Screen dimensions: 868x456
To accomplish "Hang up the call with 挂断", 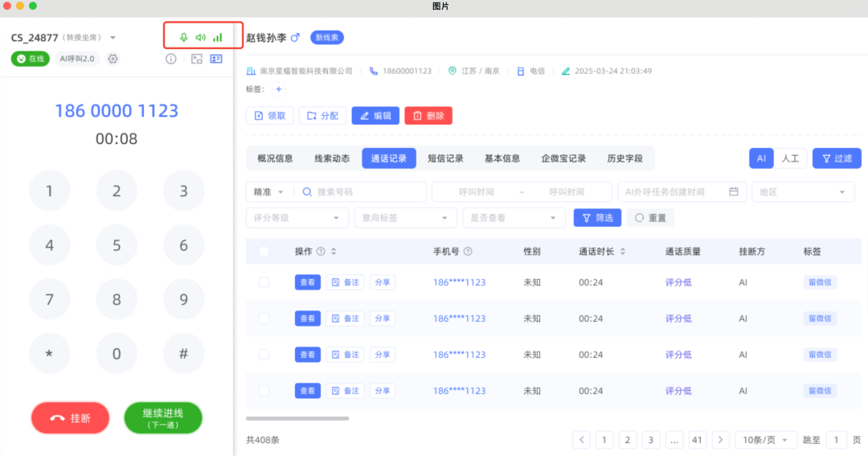I will click(70, 418).
